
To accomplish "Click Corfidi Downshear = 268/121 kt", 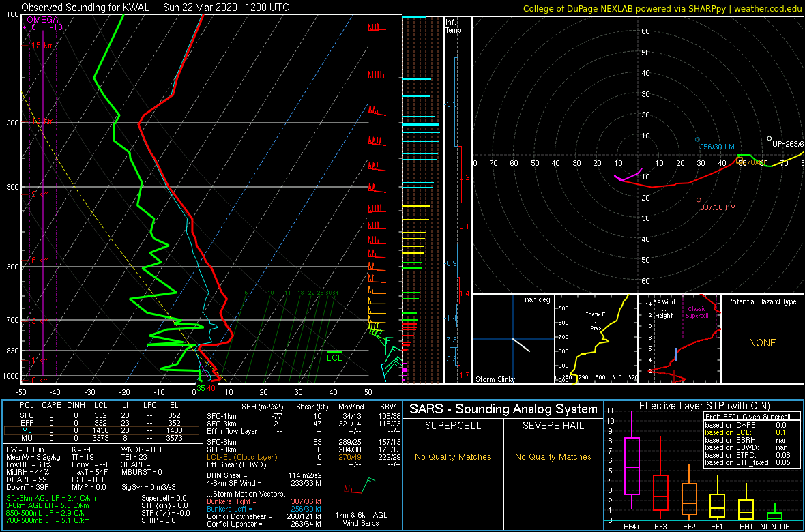I will pos(264,516).
